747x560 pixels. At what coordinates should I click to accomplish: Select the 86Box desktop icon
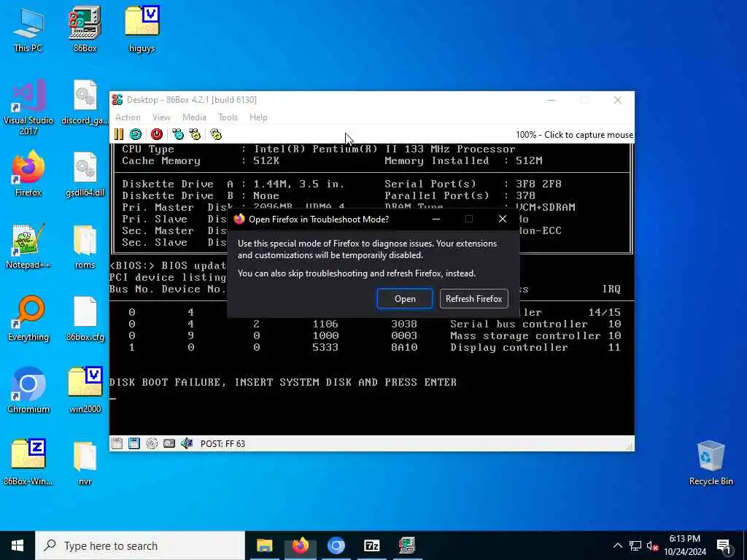point(85,29)
